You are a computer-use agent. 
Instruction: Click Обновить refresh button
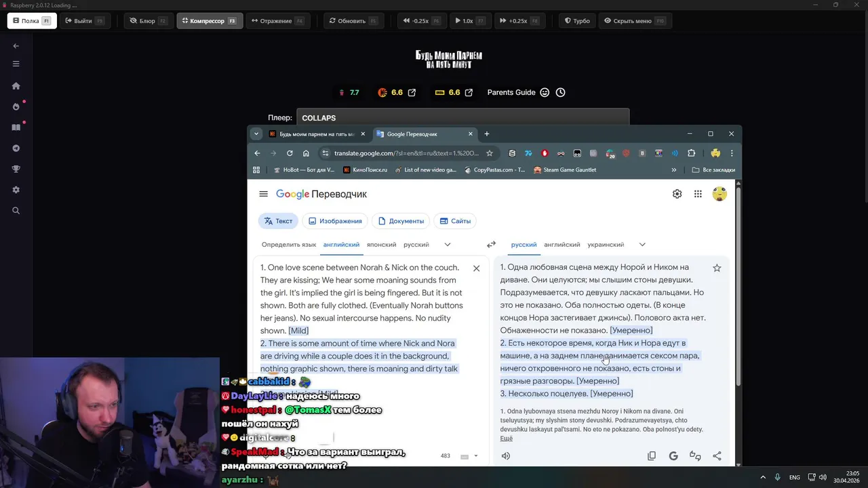[353, 21]
